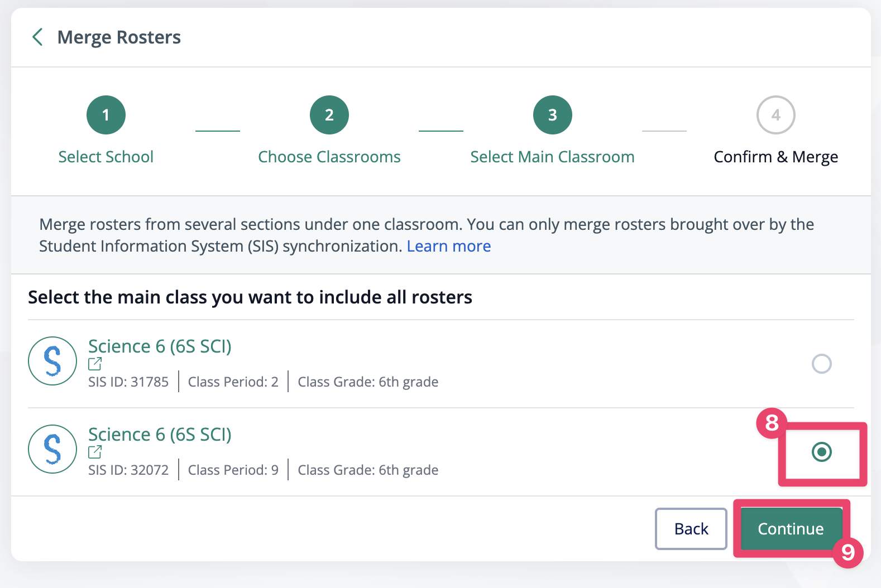The image size is (881, 588).
Task: Click step 2 circle icon
Action: click(329, 115)
